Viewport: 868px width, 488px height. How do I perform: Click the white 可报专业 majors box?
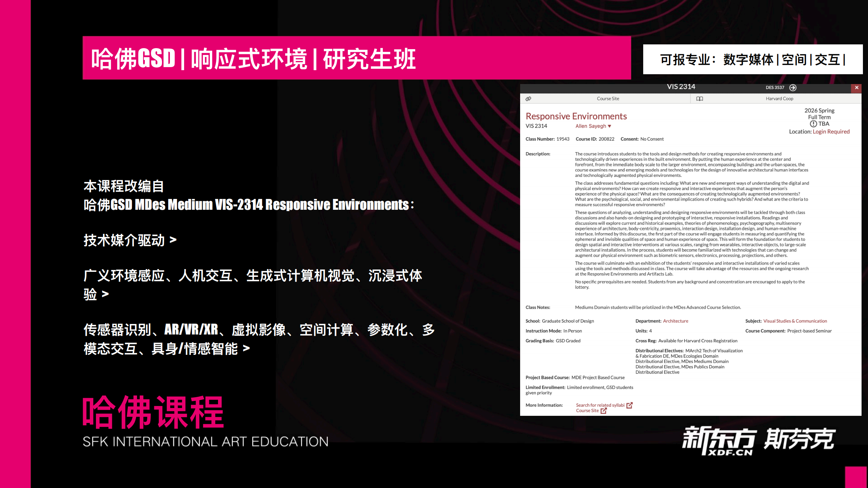752,59
